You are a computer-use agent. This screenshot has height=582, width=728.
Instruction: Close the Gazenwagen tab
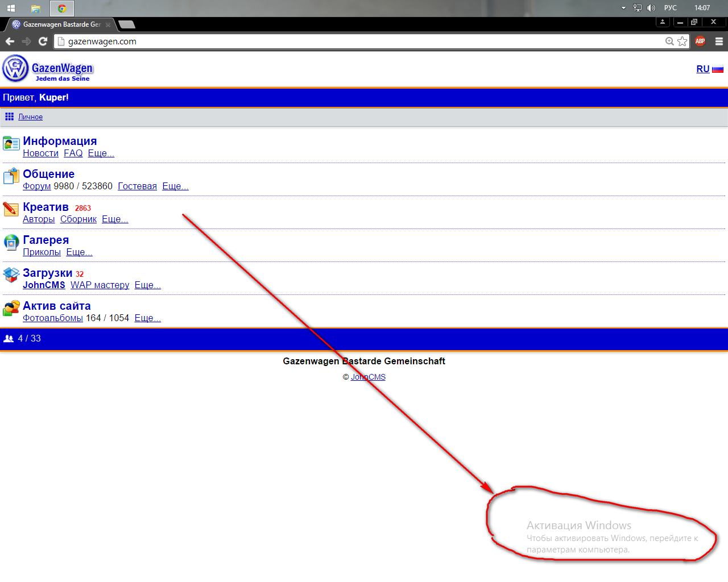(x=108, y=24)
